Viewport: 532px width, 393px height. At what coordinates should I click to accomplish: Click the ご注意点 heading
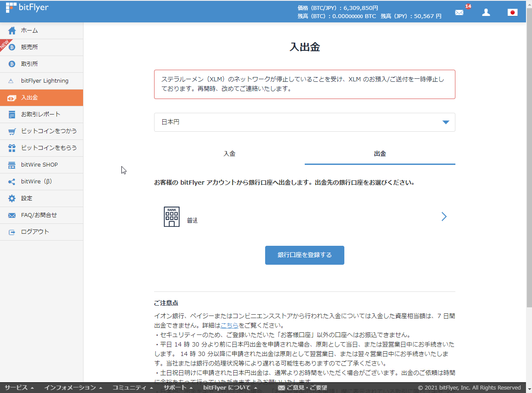[166, 303]
